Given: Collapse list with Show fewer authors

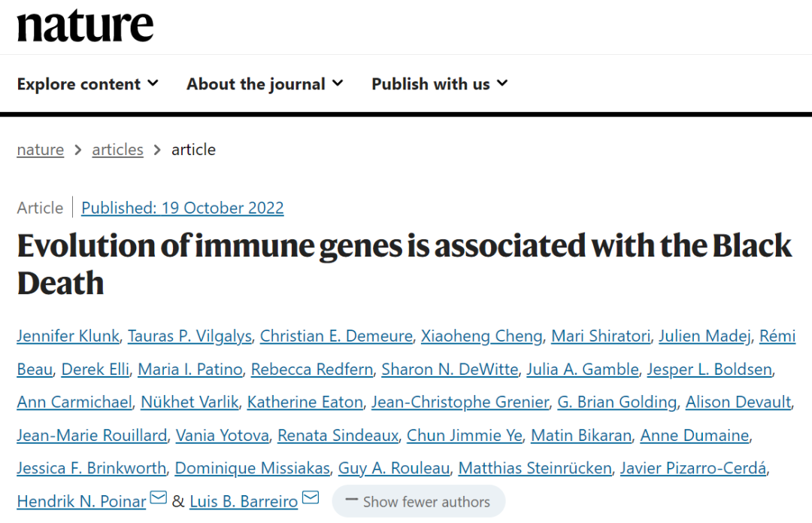Looking at the screenshot, I should (x=419, y=501).
